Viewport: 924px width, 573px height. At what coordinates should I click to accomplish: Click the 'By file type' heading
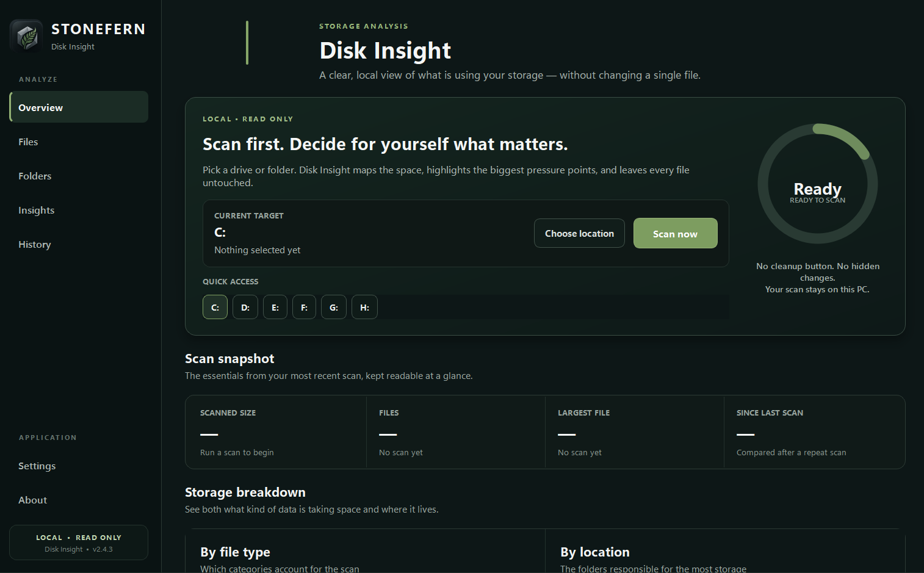[235, 552]
